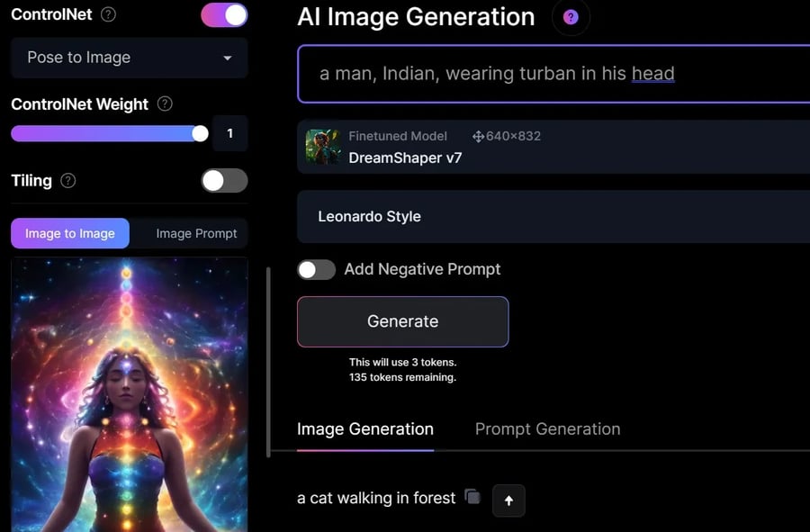Expand the Leonardo Style dropdown
The width and height of the screenshot is (810, 532).
pyautogui.click(x=553, y=216)
